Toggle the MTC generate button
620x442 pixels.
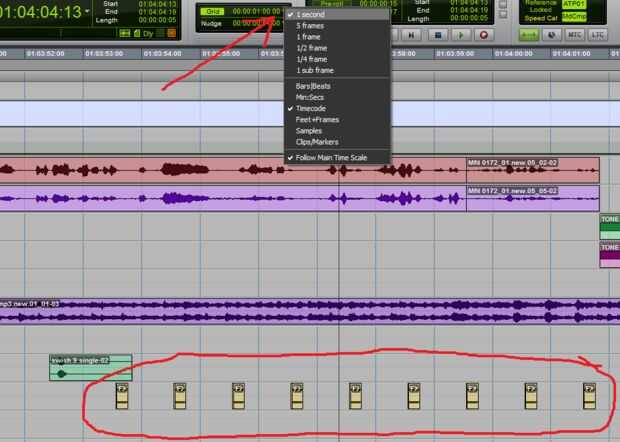574,35
